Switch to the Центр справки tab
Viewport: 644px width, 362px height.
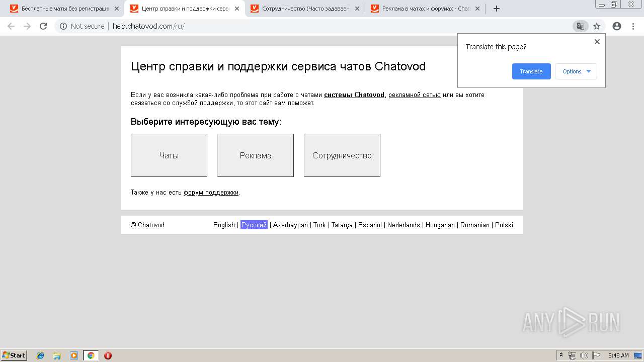[184, 9]
